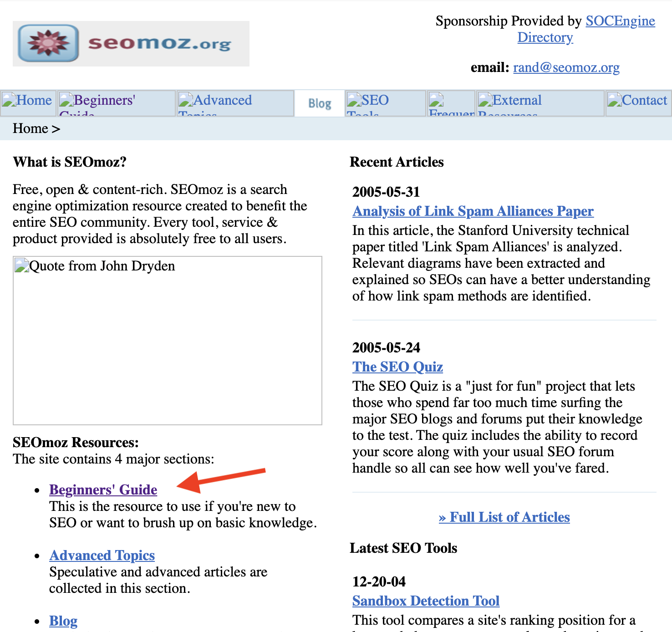Open the Blog link in resources list

pyautogui.click(x=63, y=621)
